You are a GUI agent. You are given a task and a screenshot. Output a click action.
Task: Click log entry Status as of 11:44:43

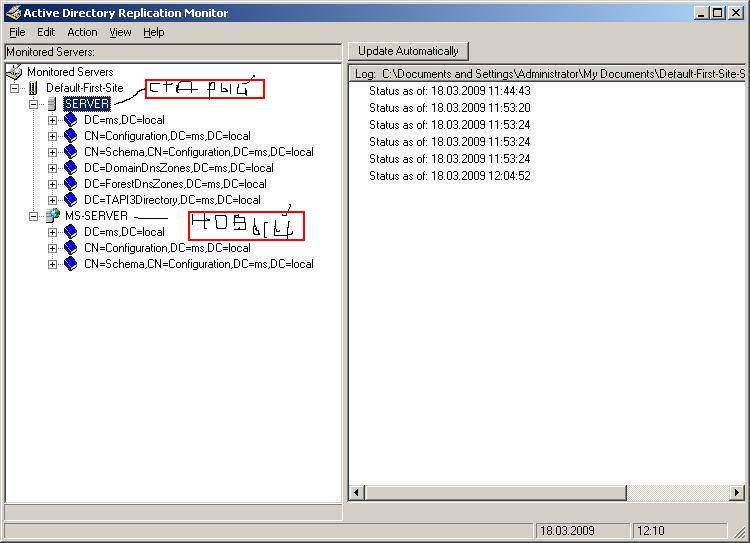[x=450, y=91]
